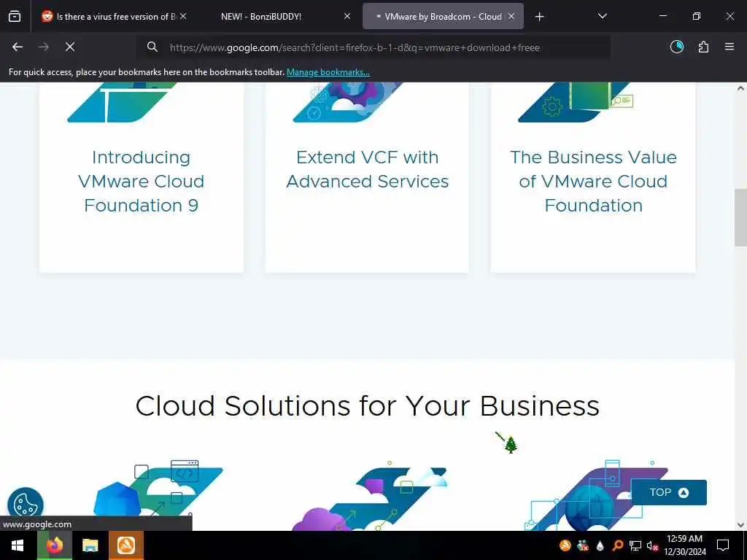This screenshot has height=560, width=747.
Task: Open the cookie settings icon
Action: tap(26, 505)
